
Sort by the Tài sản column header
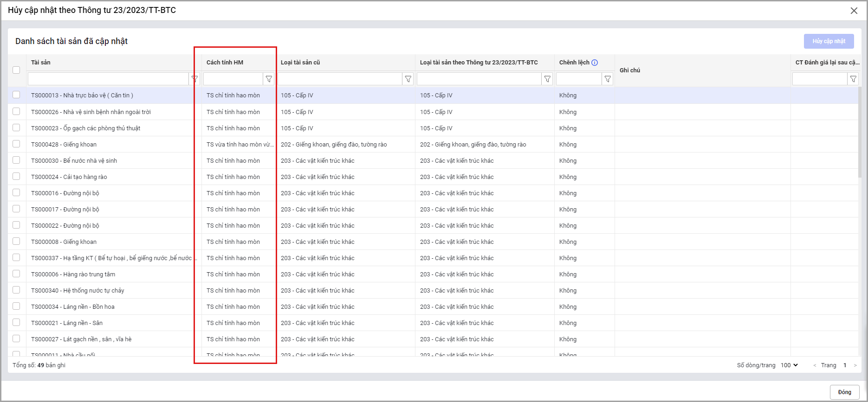[x=41, y=63]
